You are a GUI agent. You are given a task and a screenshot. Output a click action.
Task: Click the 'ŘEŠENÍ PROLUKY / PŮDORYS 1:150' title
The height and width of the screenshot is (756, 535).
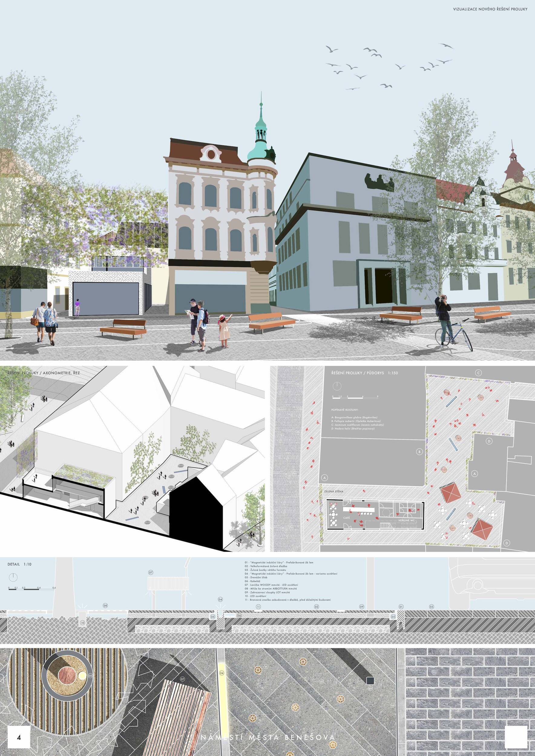click(x=364, y=373)
